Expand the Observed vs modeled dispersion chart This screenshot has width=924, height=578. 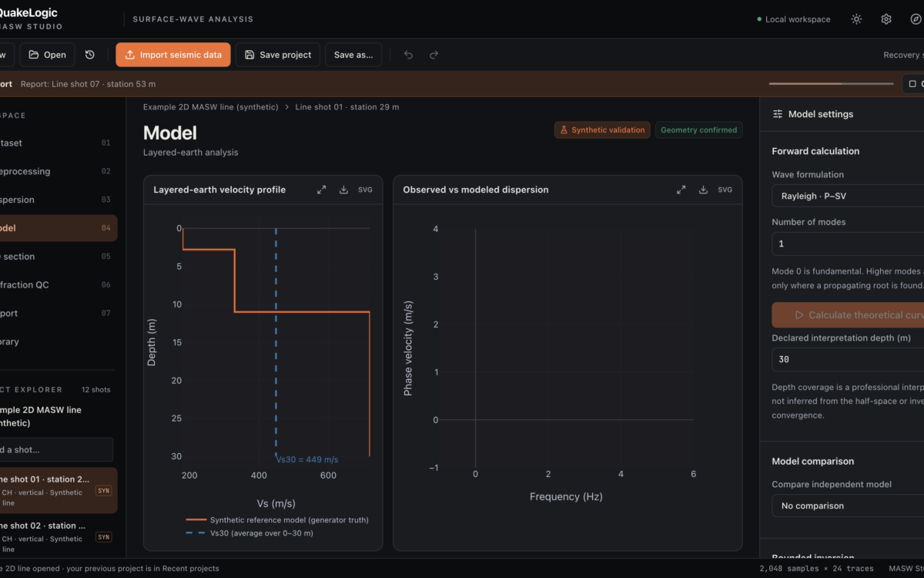pyautogui.click(x=681, y=190)
